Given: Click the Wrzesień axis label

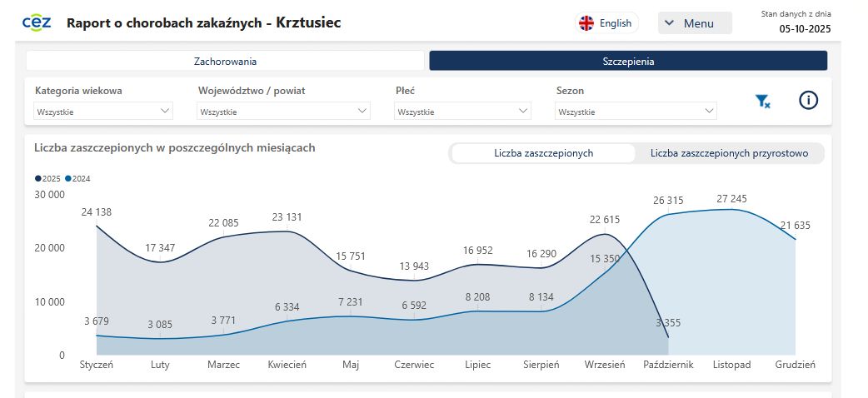Looking at the screenshot, I should click(x=605, y=365).
